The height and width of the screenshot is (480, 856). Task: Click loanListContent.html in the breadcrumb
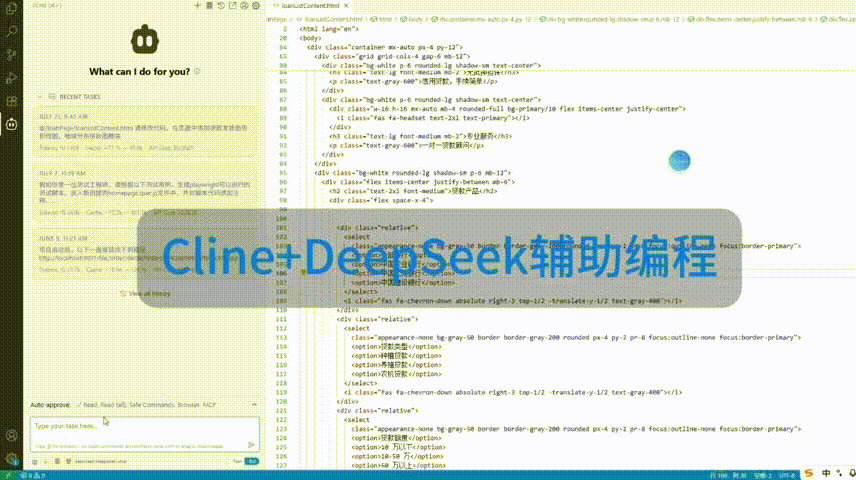329,19
